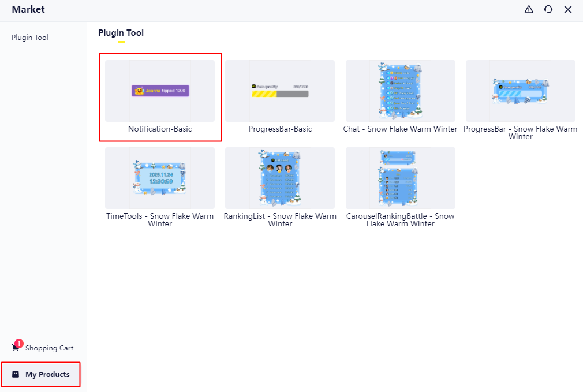This screenshot has height=392, width=583.
Task: Close the Market window
Action: [568, 9]
